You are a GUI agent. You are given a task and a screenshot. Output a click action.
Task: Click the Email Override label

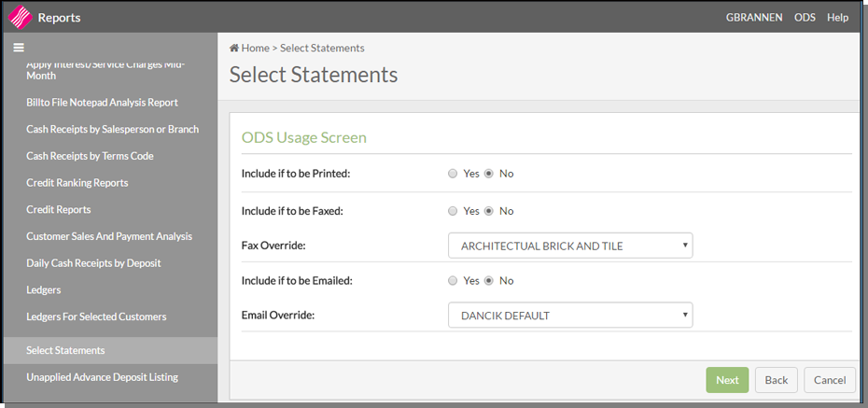(278, 315)
